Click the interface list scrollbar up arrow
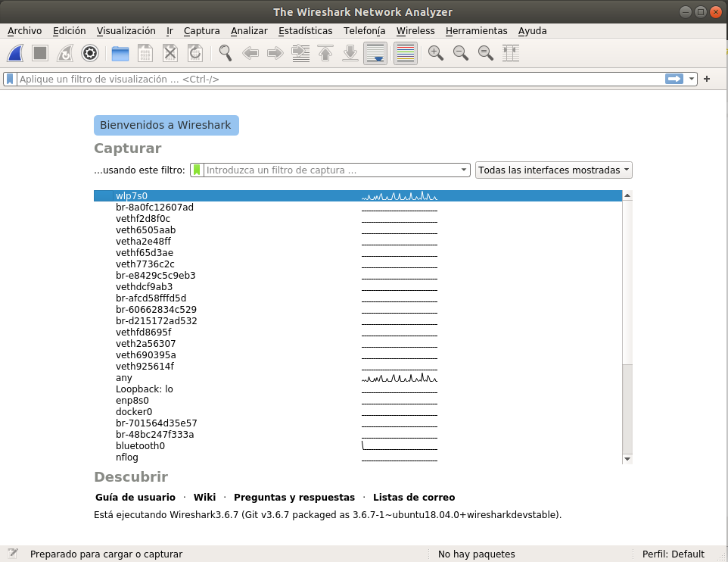This screenshot has height=562, width=728. pos(627,195)
